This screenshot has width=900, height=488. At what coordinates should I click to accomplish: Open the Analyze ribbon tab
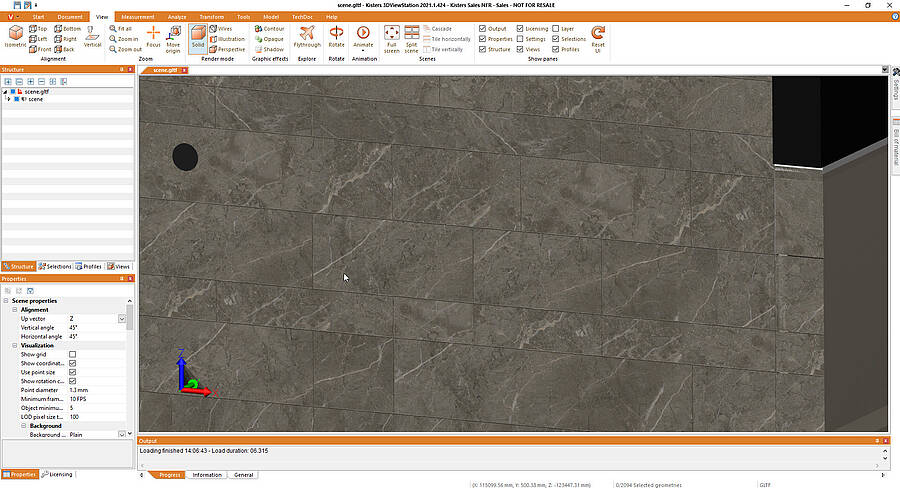click(177, 17)
